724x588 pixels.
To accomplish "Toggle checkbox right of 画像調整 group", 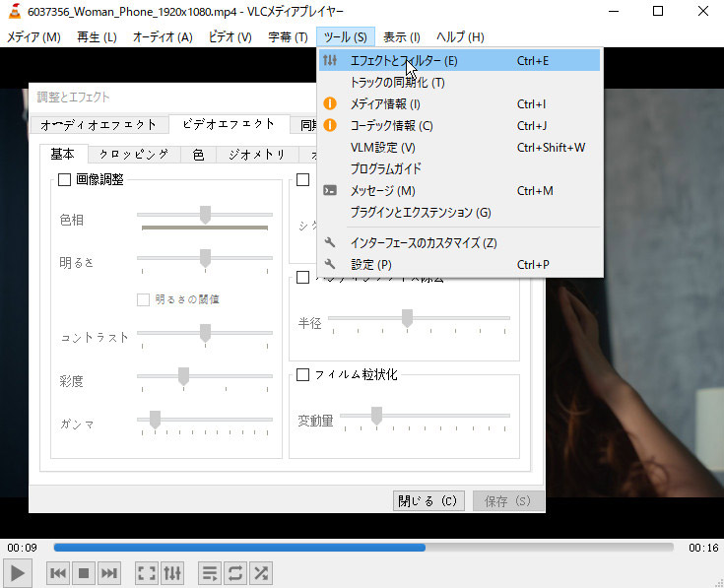I will click(302, 179).
